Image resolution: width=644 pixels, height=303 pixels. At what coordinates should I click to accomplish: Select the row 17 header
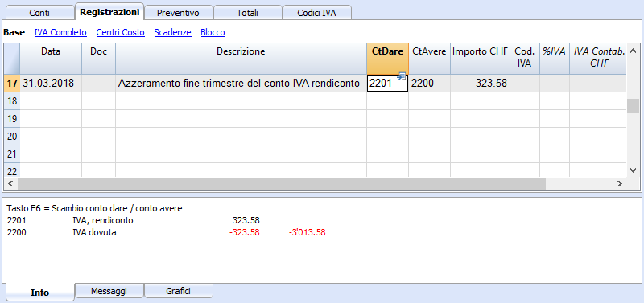coord(12,84)
